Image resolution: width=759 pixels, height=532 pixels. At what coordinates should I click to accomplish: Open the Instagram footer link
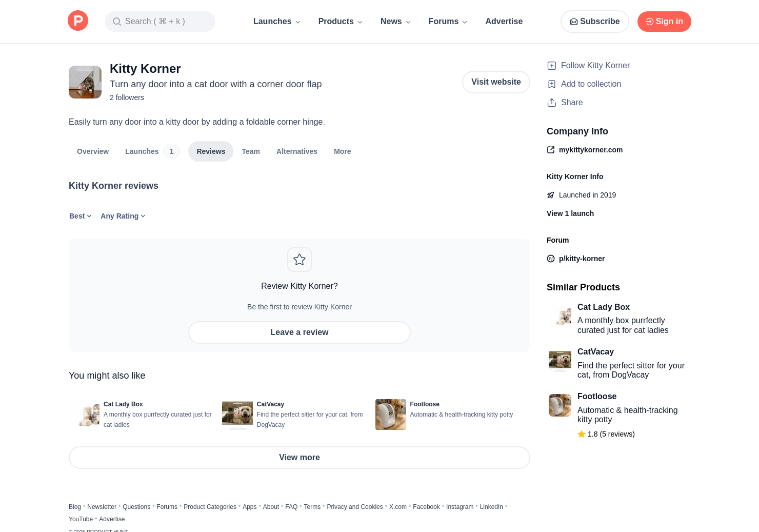click(x=460, y=507)
